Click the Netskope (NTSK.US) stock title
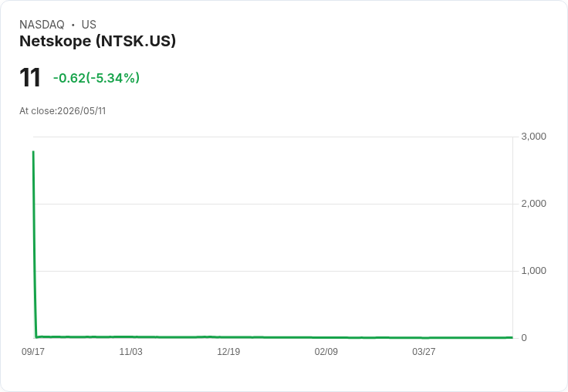The height and width of the screenshot is (392, 568). pyautogui.click(x=97, y=41)
